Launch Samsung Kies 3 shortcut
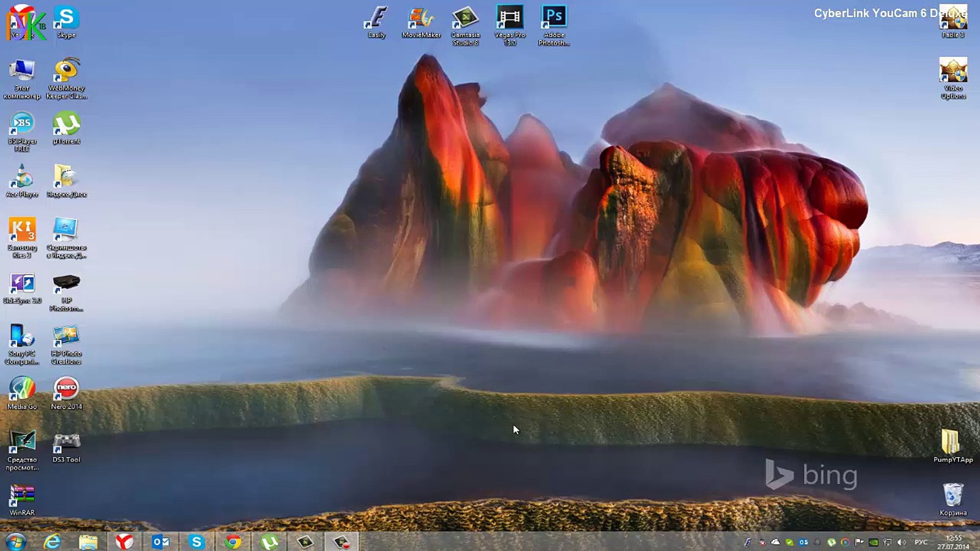 pyautogui.click(x=22, y=238)
